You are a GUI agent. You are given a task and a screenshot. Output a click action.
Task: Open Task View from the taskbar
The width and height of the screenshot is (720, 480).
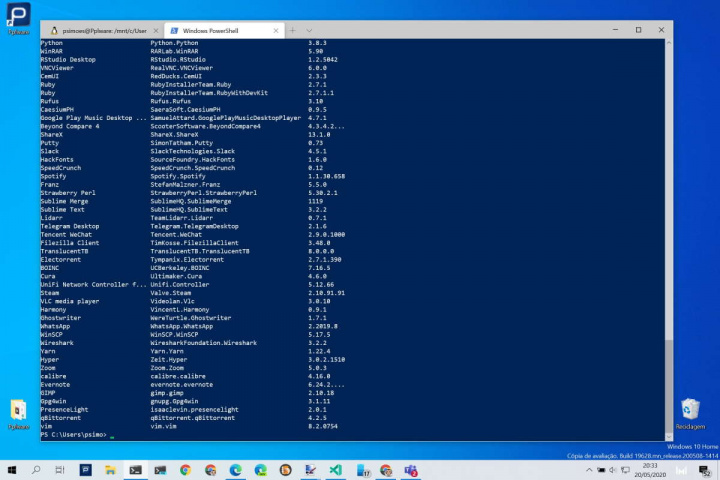(61, 469)
